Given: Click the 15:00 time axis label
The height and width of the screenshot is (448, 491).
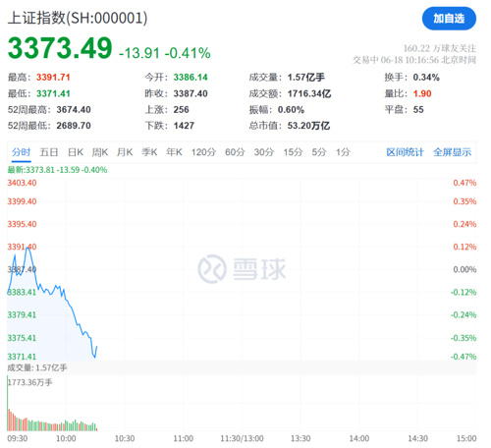Looking at the screenshot, I should 466,438.
